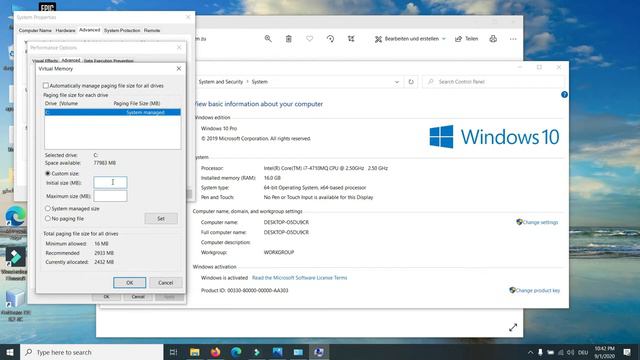640x360 pixels.
Task: Open Wondershare Filmora desktop shortcut
Action: pyautogui.click(x=15, y=264)
